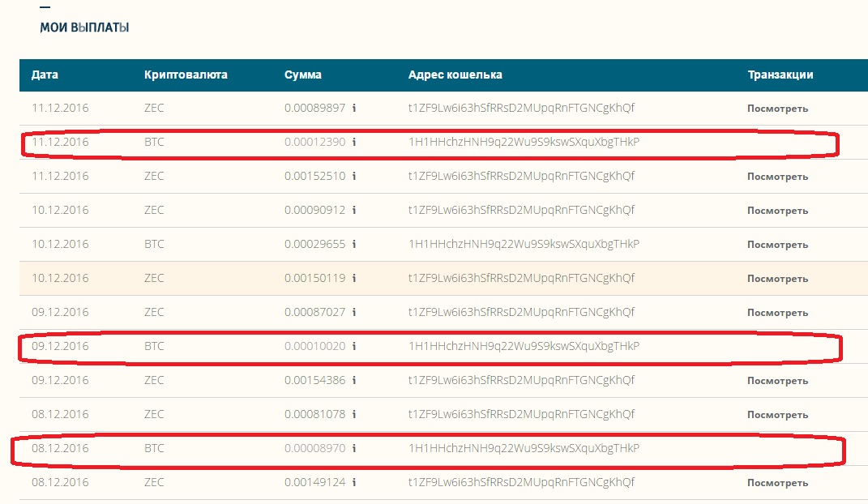Show info for the 0.00150119 amount
Viewport: 868px width, 504px height.
(x=354, y=278)
